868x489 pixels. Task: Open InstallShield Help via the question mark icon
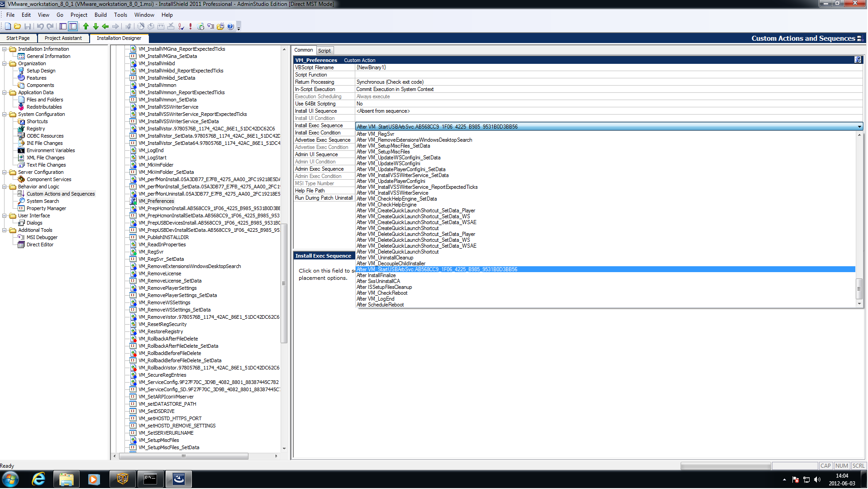(230, 26)
